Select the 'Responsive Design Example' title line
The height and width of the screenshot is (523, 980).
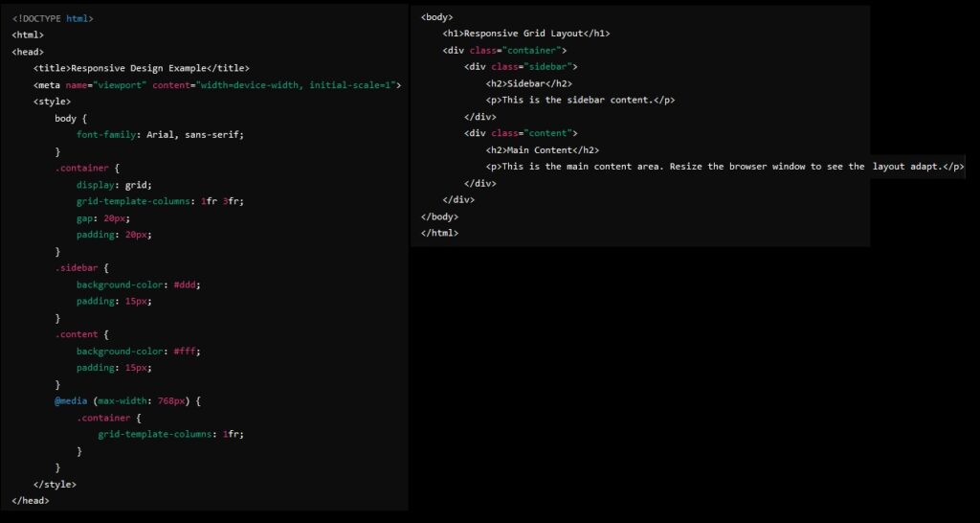click(x=142, y=68)
